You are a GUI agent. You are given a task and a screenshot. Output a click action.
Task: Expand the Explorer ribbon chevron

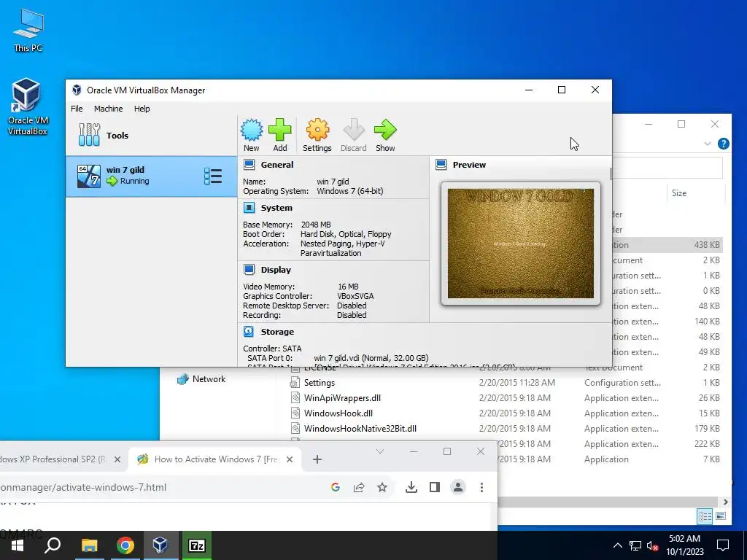point(708,144)
